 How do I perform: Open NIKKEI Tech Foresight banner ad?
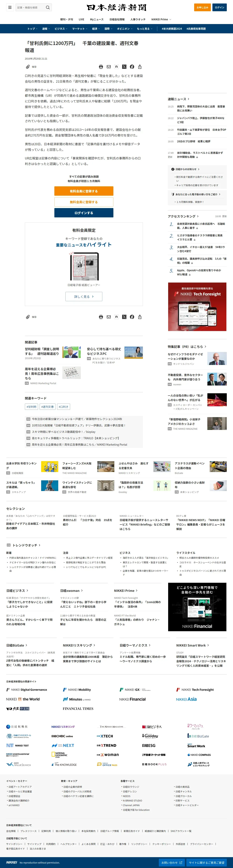point(197,307)
